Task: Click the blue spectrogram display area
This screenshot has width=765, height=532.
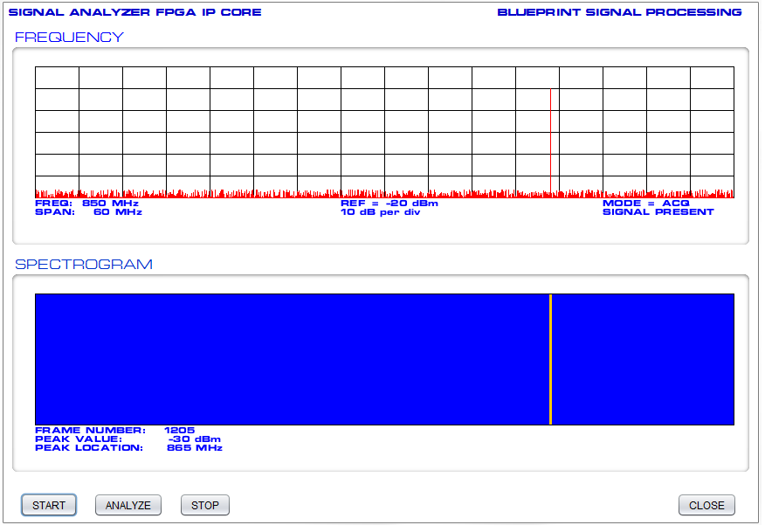Action: 288,359
